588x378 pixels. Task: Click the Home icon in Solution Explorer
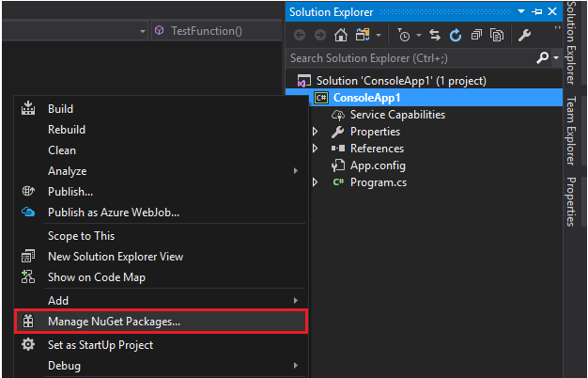coord(341,35)
